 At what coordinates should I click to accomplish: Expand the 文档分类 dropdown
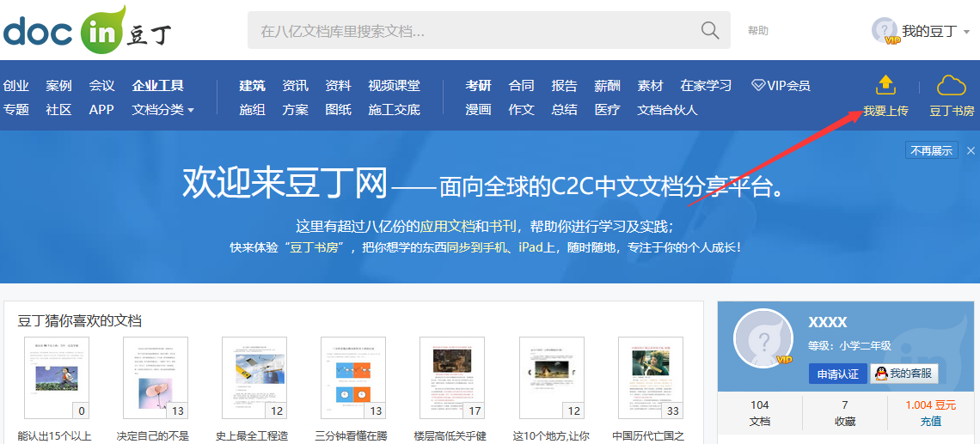click(x=163, y=110)
